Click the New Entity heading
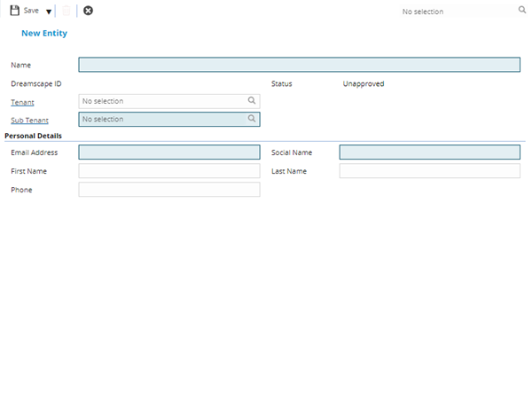532x406 pixels. coord(44,33)
